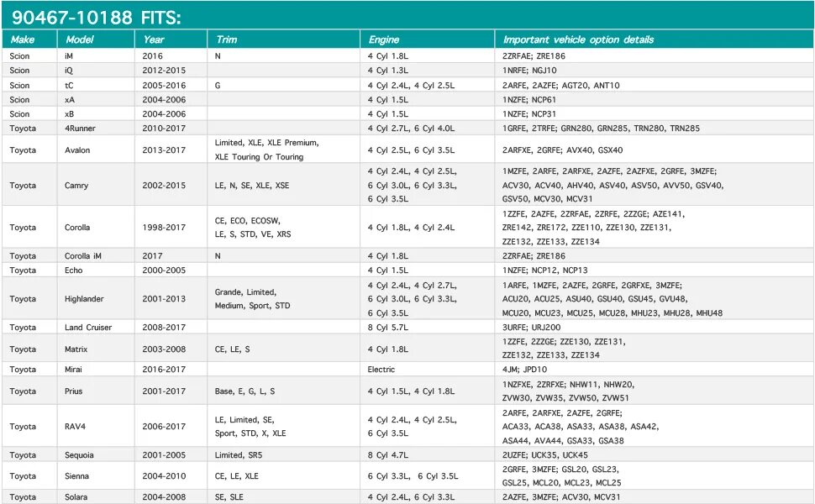Click the year 2010-2017 for 4Runner
Viewport: 815px width, 504px height.
coord(164,129)
